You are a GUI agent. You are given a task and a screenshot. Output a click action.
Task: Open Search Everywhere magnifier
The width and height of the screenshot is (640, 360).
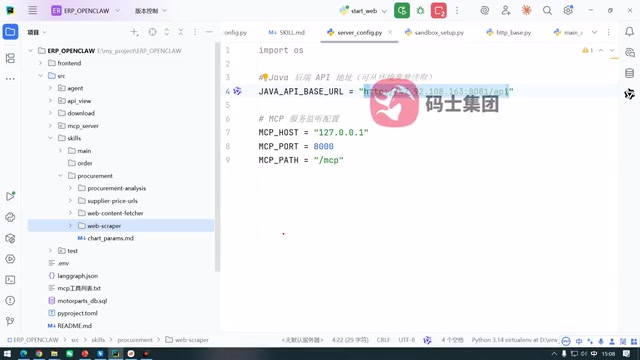click(x=547, y=11)
